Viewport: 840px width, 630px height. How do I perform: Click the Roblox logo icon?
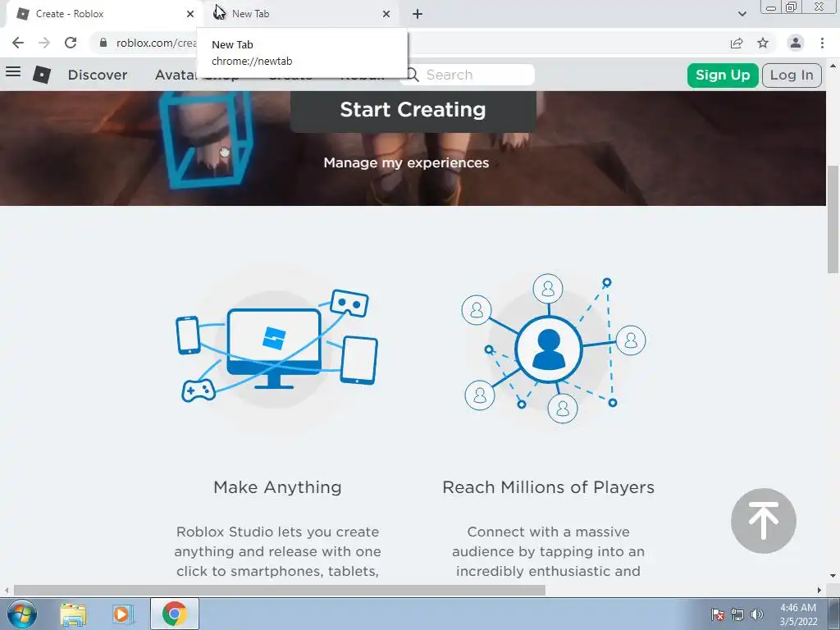pyautogui.click(x=42, y=75)
